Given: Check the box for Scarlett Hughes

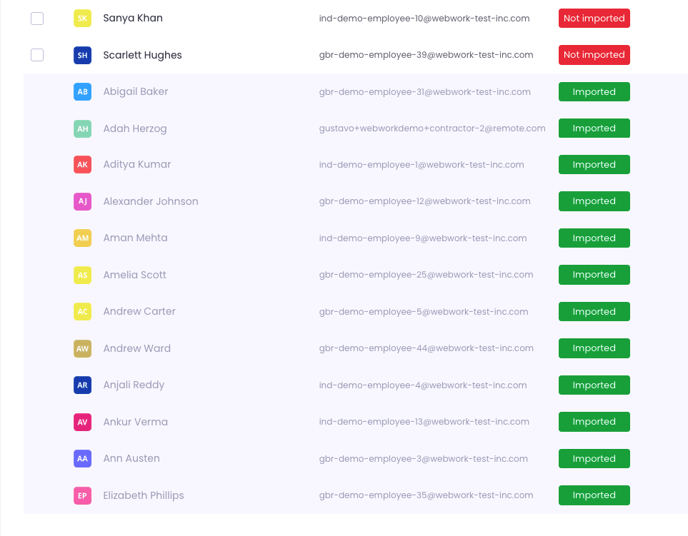Looking at the screenshot, I should coord(37,55).
